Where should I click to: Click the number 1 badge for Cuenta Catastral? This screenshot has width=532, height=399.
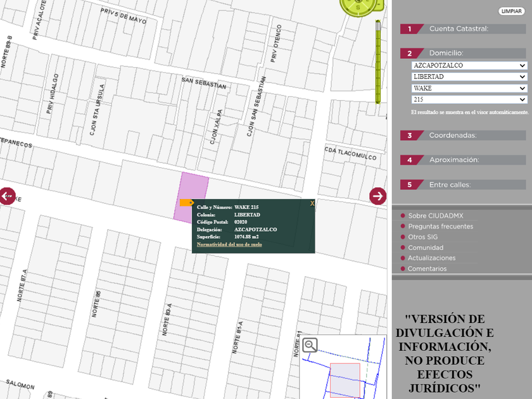410,28
